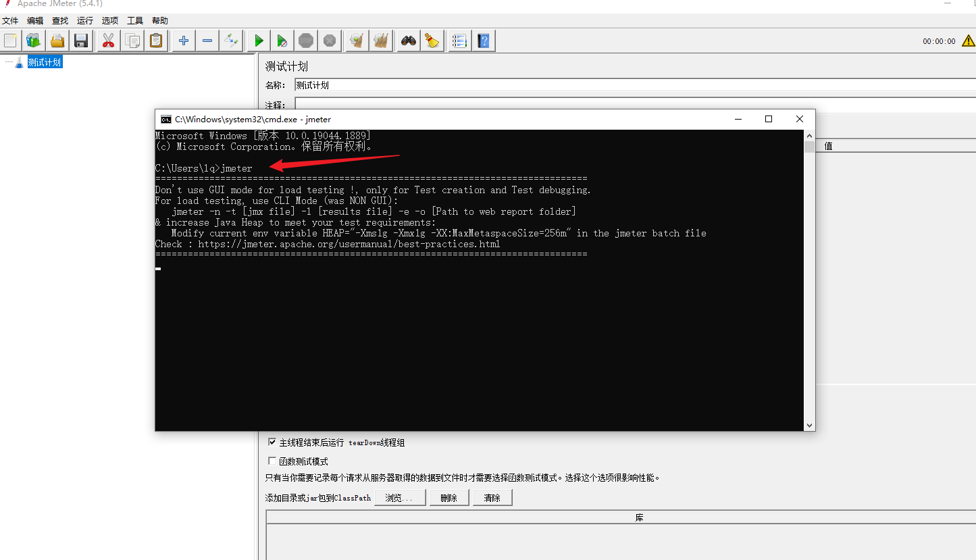The width and height of the screenshot is (976, 560).
Task: Clear results with single broom gear icon
Action: pyautogui.click(x=357, y=41)
